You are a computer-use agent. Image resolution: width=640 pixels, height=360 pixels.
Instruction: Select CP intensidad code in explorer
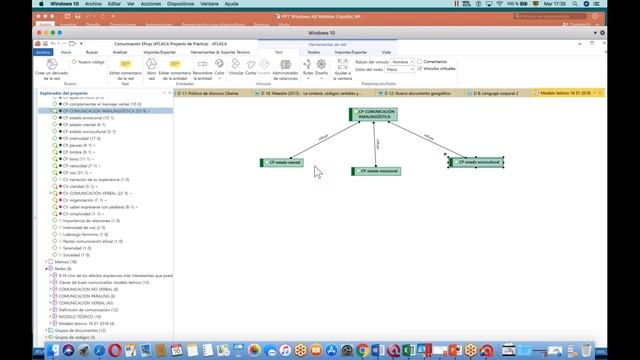(x=82, y=138)
